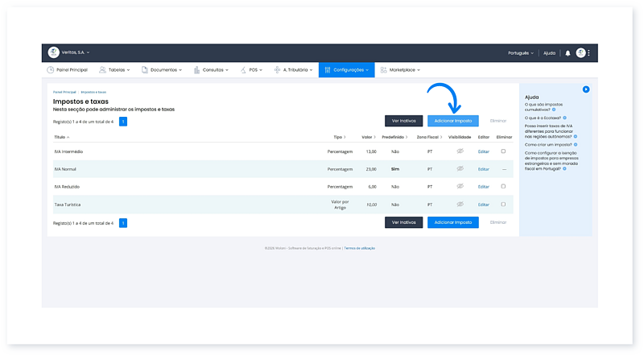Open the three-dot menu beside the user avatar
This screenshot has height=356, width=644.
tap(588, 53)
